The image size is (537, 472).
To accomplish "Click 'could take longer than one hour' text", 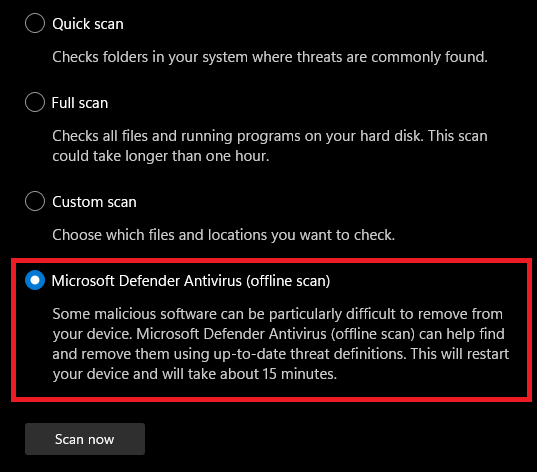I will click(161, 156).
